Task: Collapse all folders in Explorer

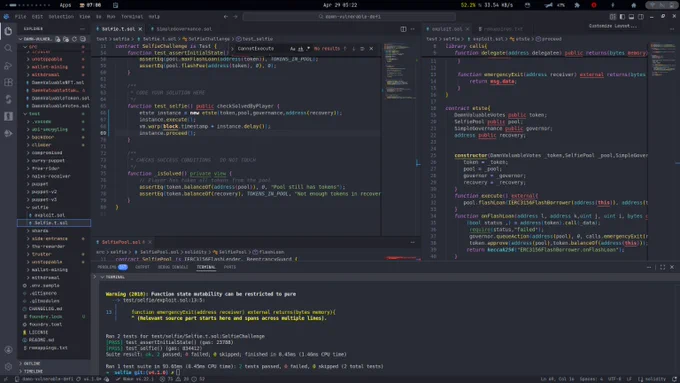Action: (x=82, y=39)
